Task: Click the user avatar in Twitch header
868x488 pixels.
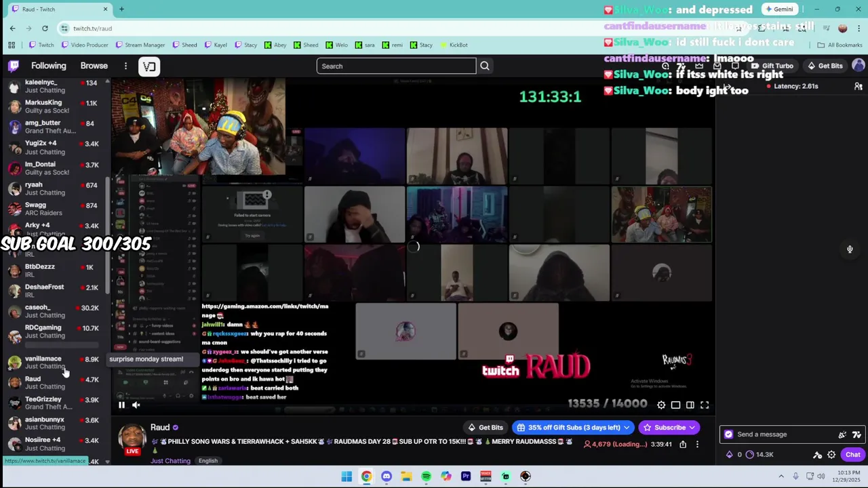Action: pyautogui.click(x=859, y=66)
